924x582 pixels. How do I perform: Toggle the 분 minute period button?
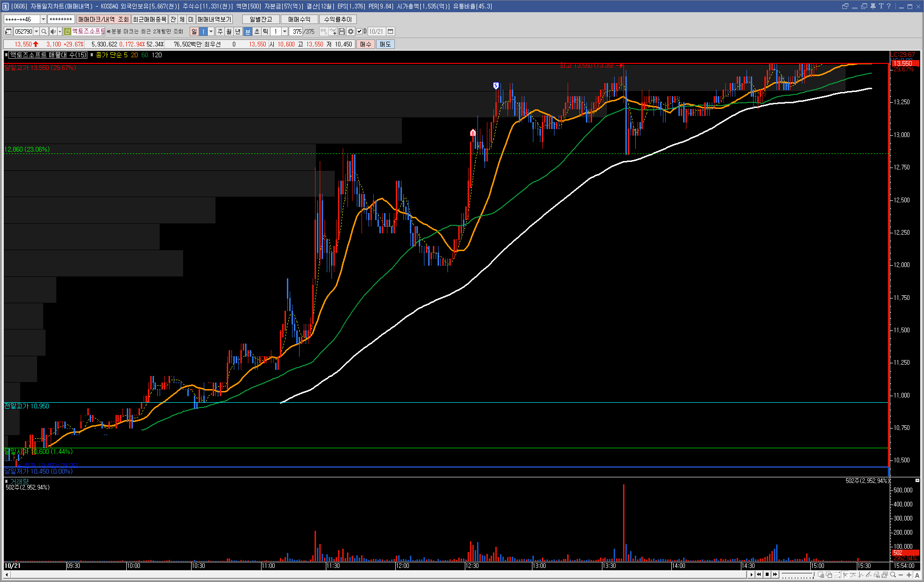point(248,31)
